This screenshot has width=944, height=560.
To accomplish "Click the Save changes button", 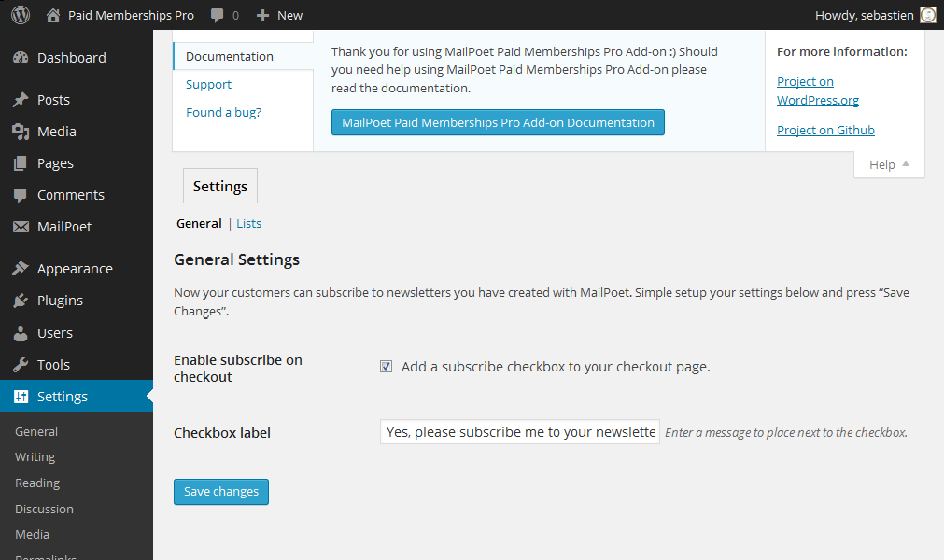I will coord(221,492).
